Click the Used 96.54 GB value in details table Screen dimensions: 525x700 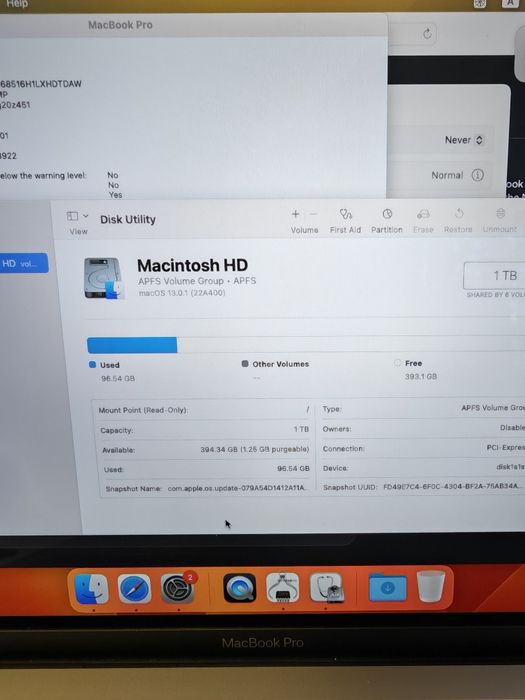point(293,468)
